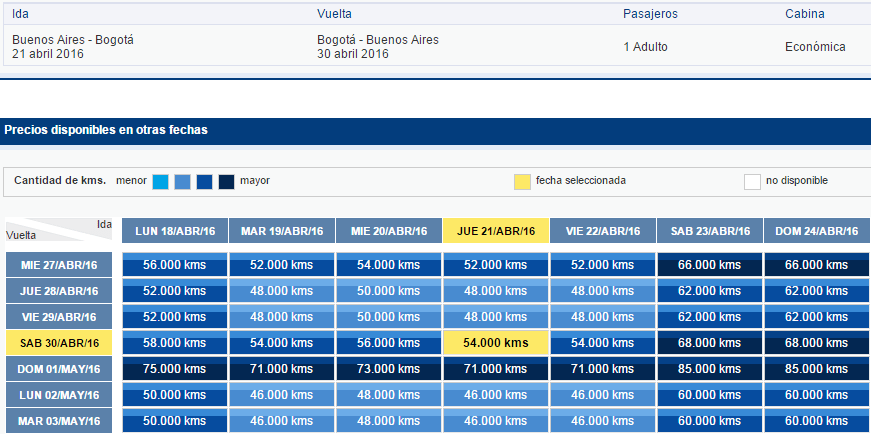Viewport: 871px width, 434px height.
Task: Select 71.000 kms for MAR 19, DOM 01
Action: pyautogui.click(x=282, y=368)
